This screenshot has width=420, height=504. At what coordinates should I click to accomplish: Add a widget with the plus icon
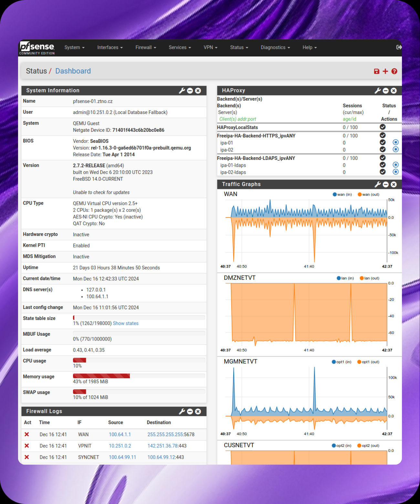pos(385,71)
